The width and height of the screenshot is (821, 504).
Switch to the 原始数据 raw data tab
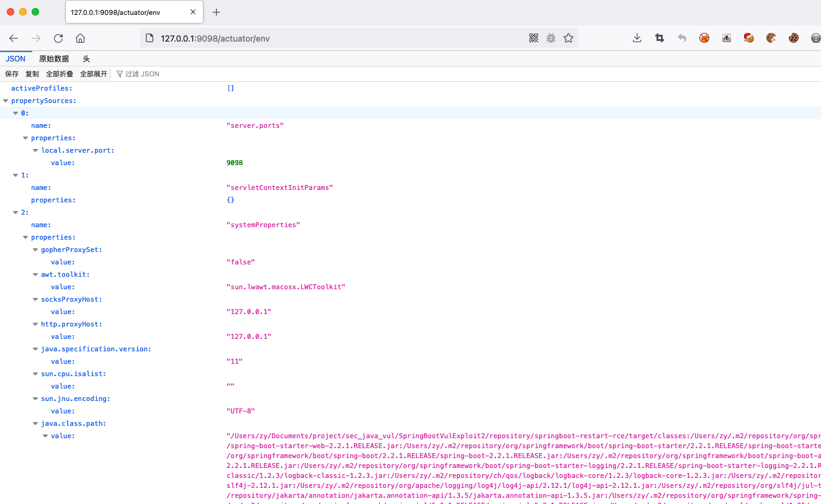click(x=54, y=59)
